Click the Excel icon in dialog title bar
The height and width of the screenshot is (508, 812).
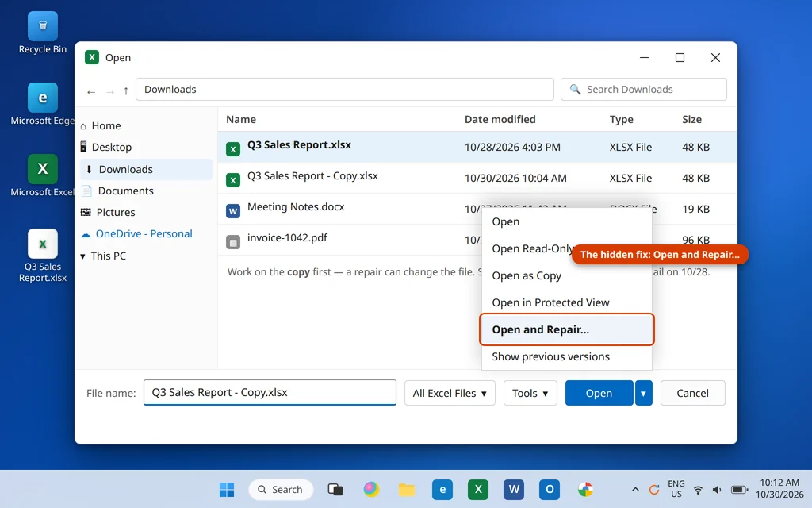point(92,57)
